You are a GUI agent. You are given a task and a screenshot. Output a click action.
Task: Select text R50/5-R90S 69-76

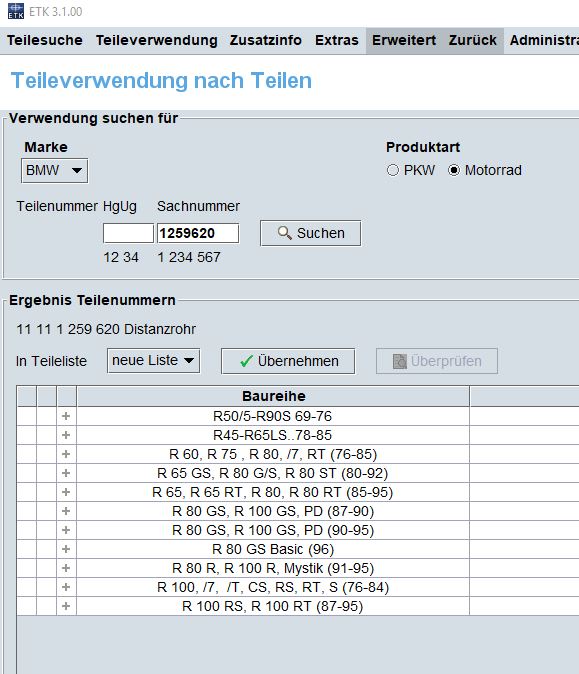tap(273, 416)
